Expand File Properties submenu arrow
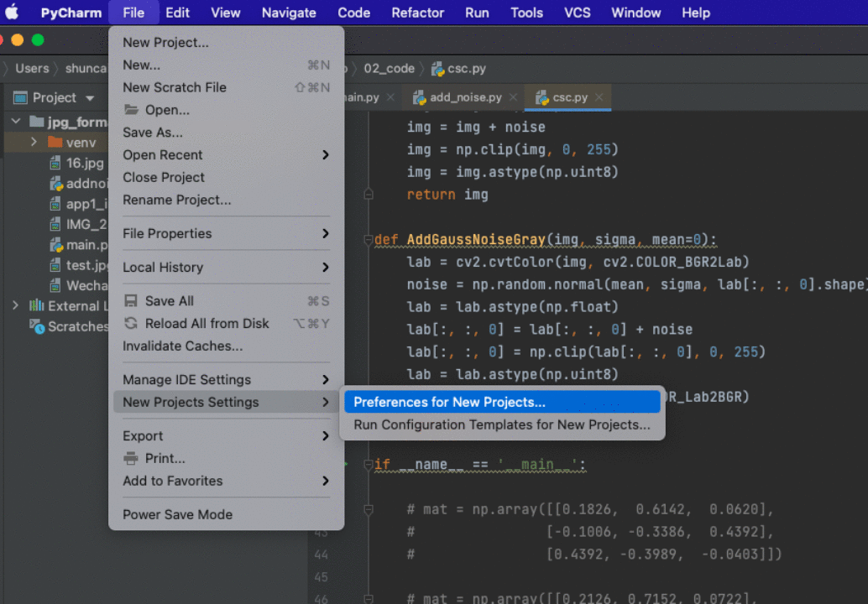 326,233
